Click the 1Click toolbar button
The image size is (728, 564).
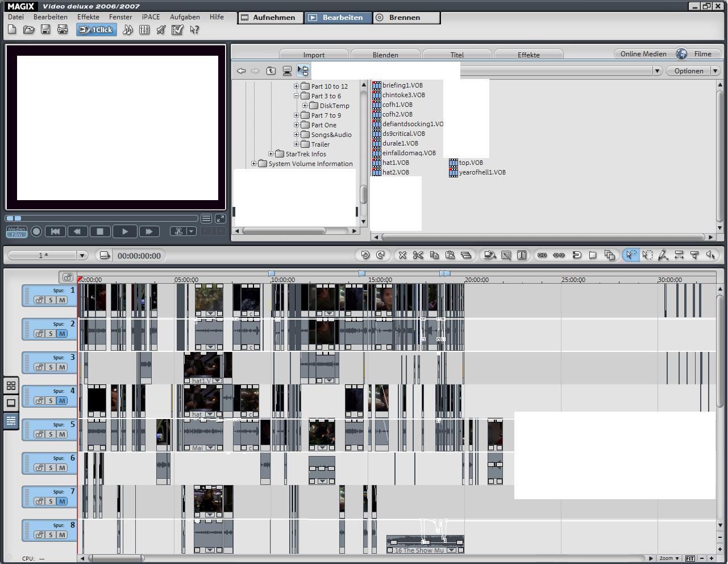pos(97,30)
